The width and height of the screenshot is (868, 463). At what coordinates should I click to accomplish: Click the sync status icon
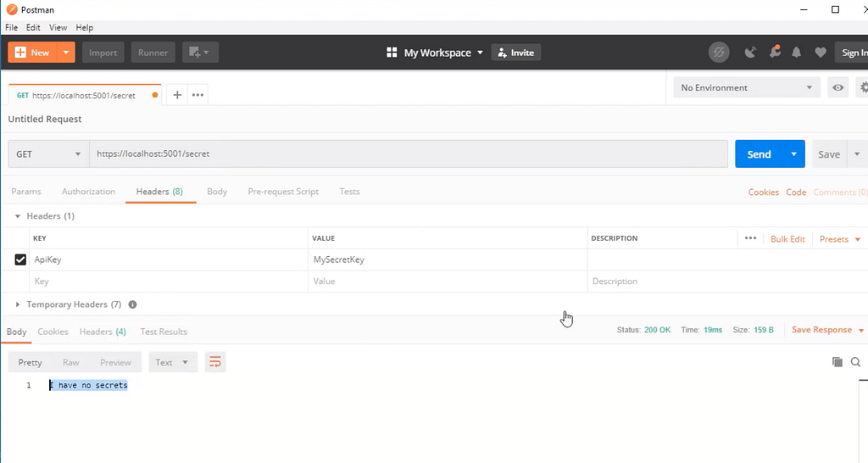[719, 53]
